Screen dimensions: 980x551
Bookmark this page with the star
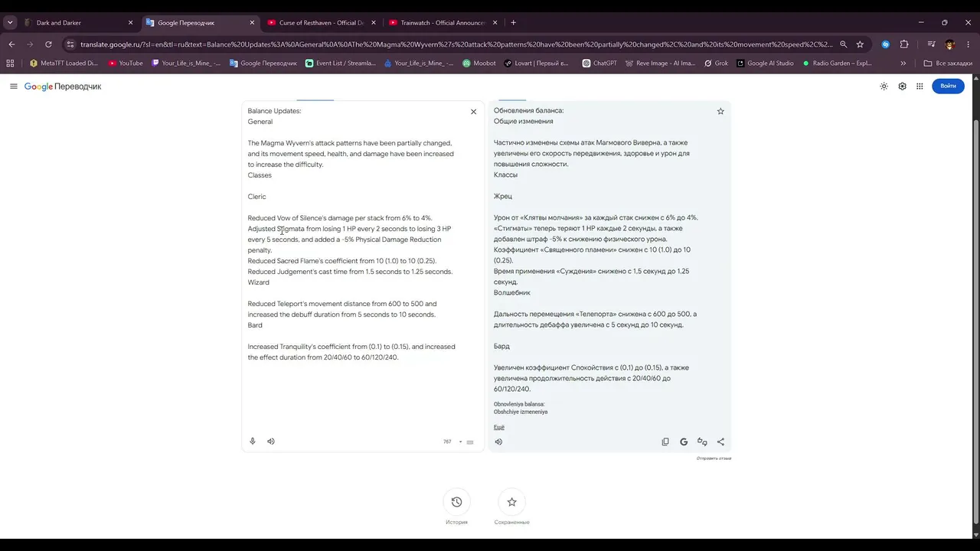[860, 44]
